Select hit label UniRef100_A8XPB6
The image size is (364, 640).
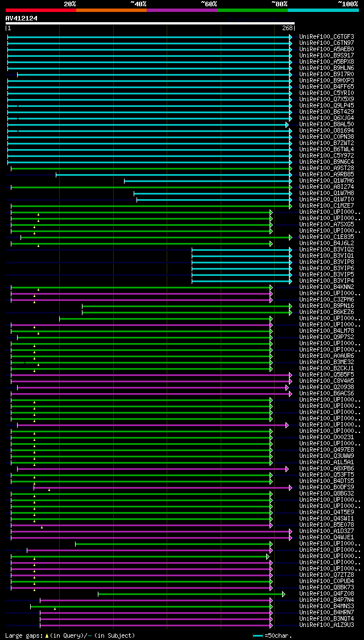(x=326, y=469)
